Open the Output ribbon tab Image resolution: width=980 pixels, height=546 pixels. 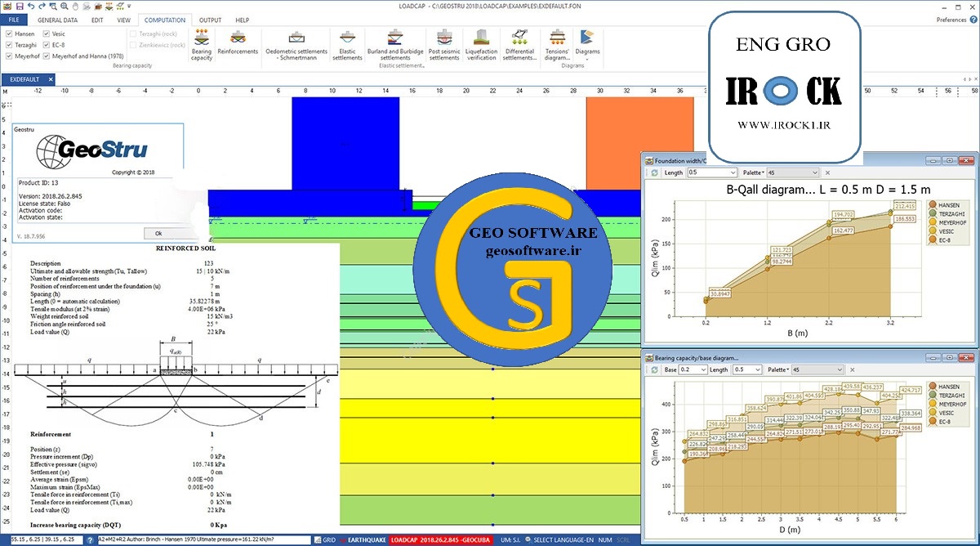(210, 20)
